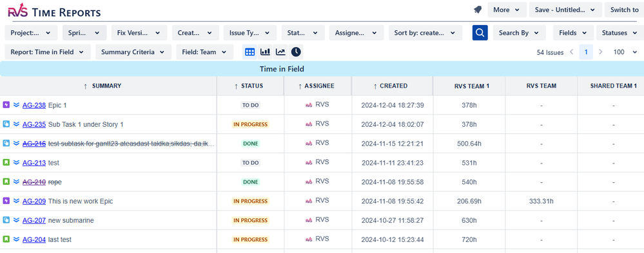Select page 1 in pagination

point(586,52)
